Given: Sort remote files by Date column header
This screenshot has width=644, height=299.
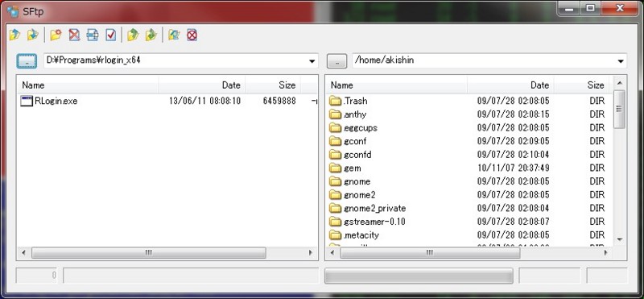Looking at the screenshot, I should click(511, 85).
